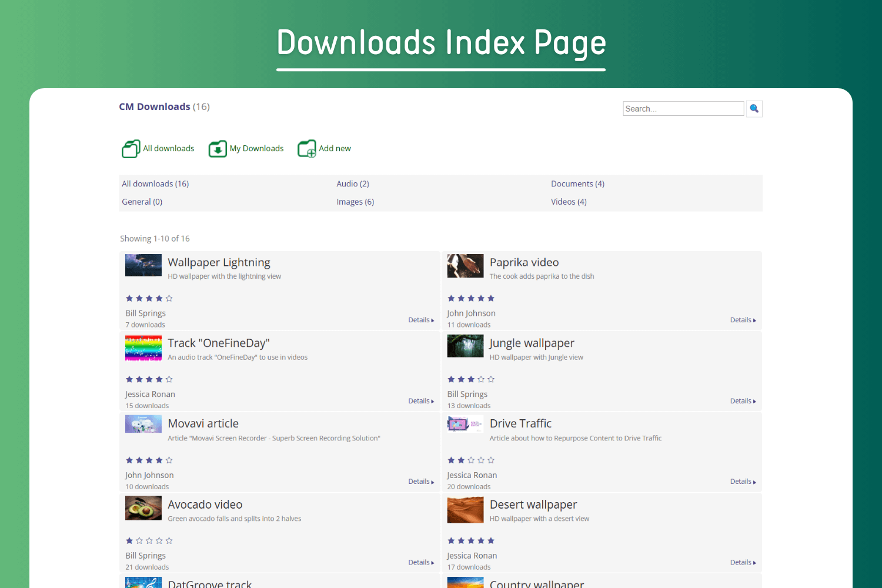Click the star rating of Movavi article
This screenshot has width=882, height=588.
(x=149, y=460)
